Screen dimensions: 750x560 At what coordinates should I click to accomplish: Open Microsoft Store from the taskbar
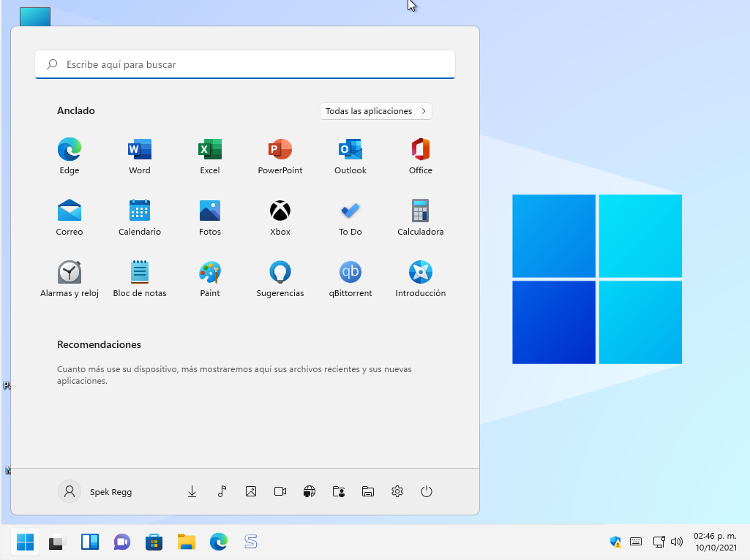154,542
